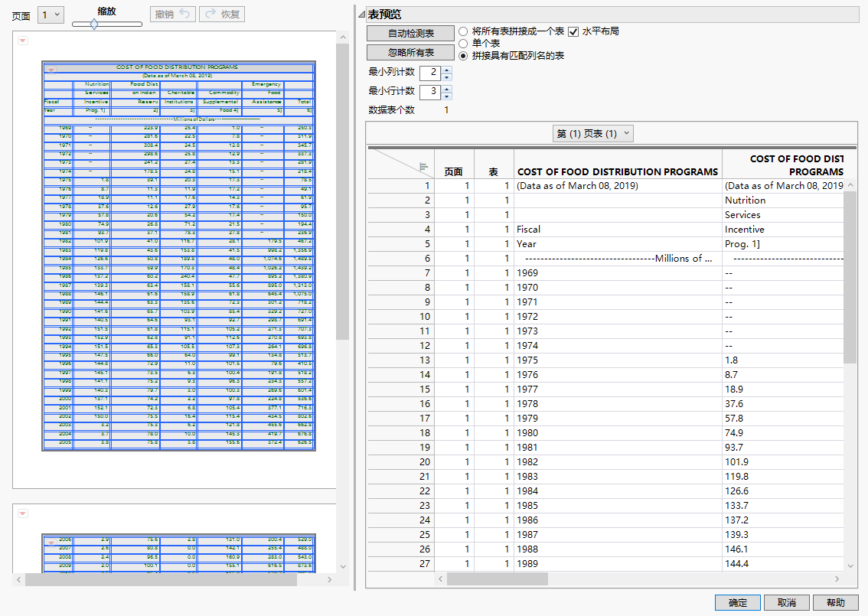This screenshot has height=616, width=868.
Task: Click the red triangle marker on the detected table
Action: click(51, 69)
